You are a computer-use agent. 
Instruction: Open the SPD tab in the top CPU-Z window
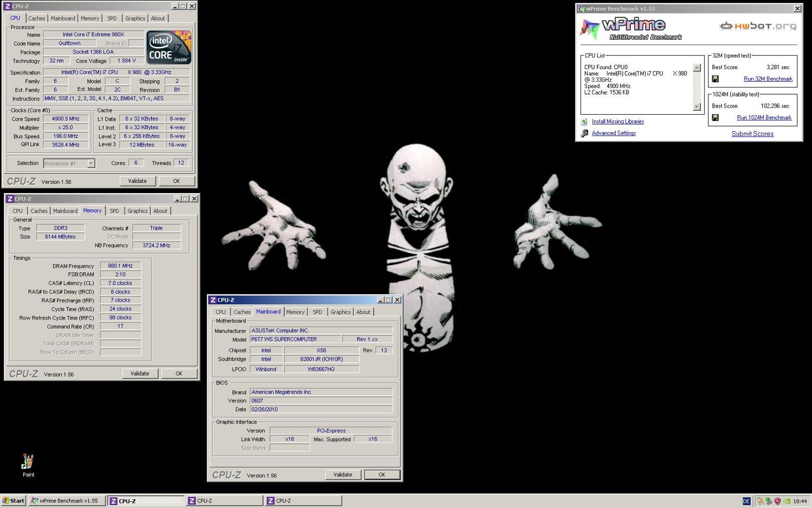pyautogui.click(x=112, y=18)
